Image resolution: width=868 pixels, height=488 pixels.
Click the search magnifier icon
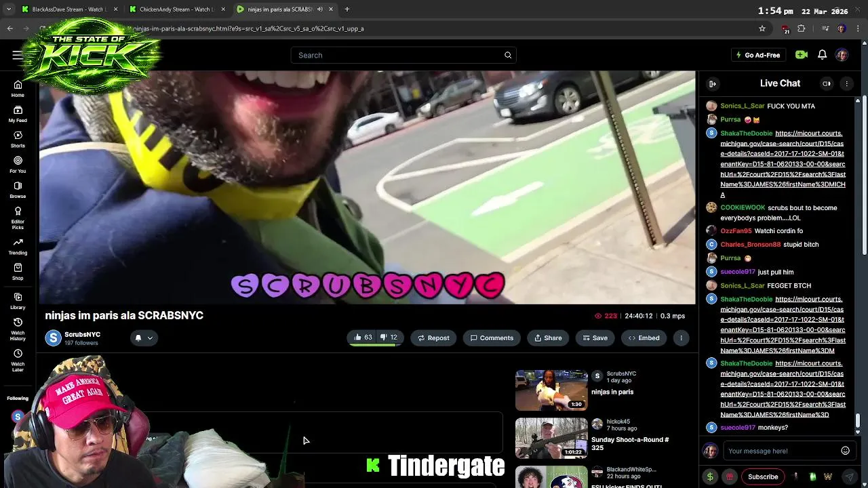[x=508, y=55]
